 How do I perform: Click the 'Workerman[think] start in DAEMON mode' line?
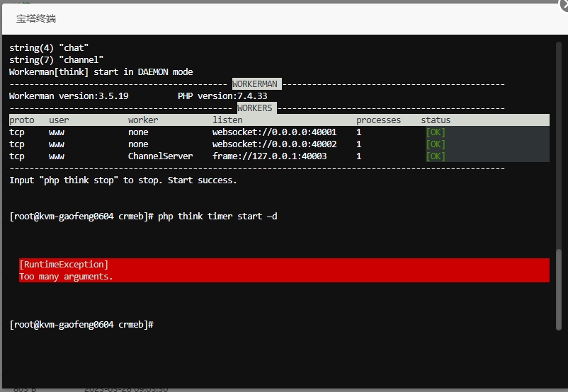(101, 71)
